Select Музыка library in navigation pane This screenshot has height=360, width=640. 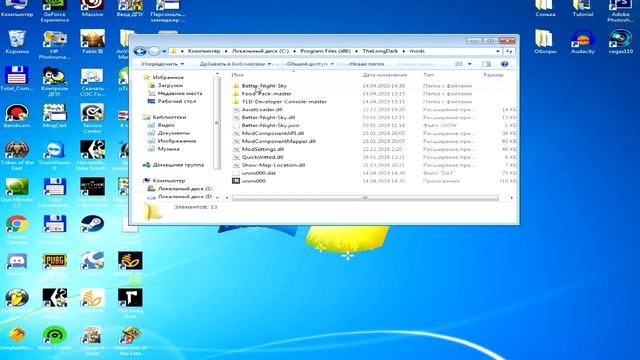point(169,149)
